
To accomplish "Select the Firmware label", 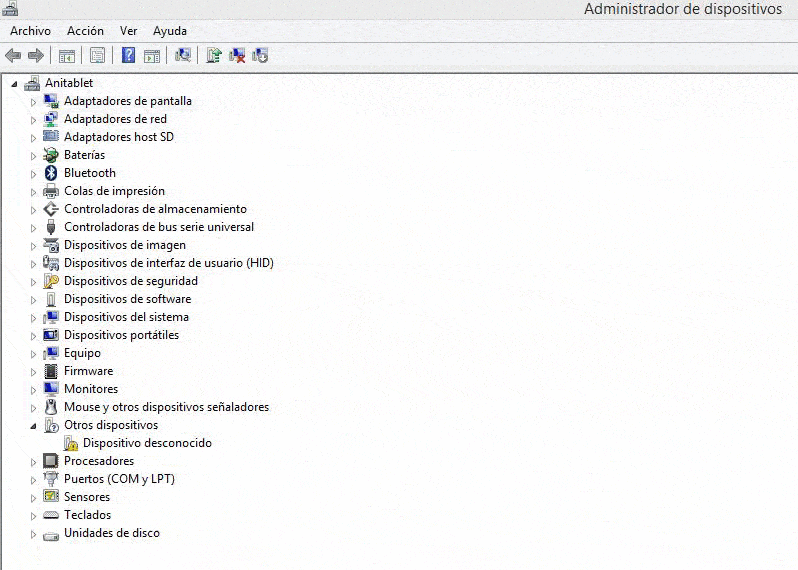I will point(89,371).
